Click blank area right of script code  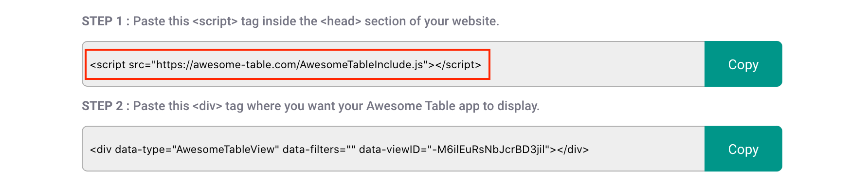596,64
